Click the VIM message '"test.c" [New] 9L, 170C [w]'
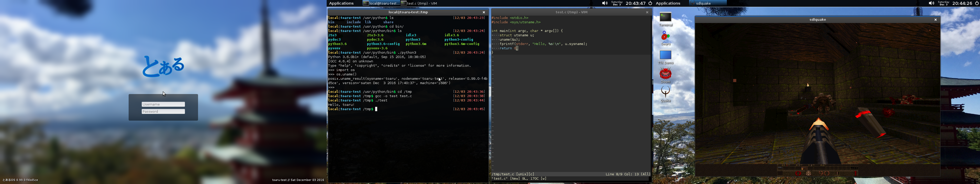Image resolution: width=980 pixels, height=184 pixels. coord(519,179)
